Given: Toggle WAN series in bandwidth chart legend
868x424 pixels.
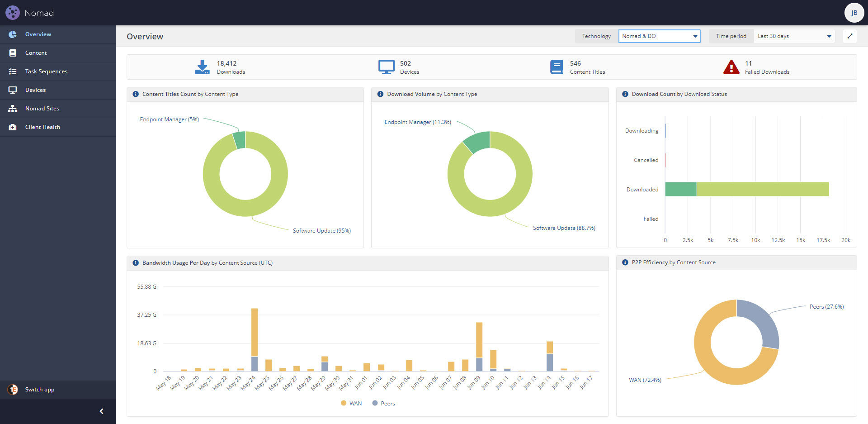Looking at the screenshot, I should pos(351,403).
